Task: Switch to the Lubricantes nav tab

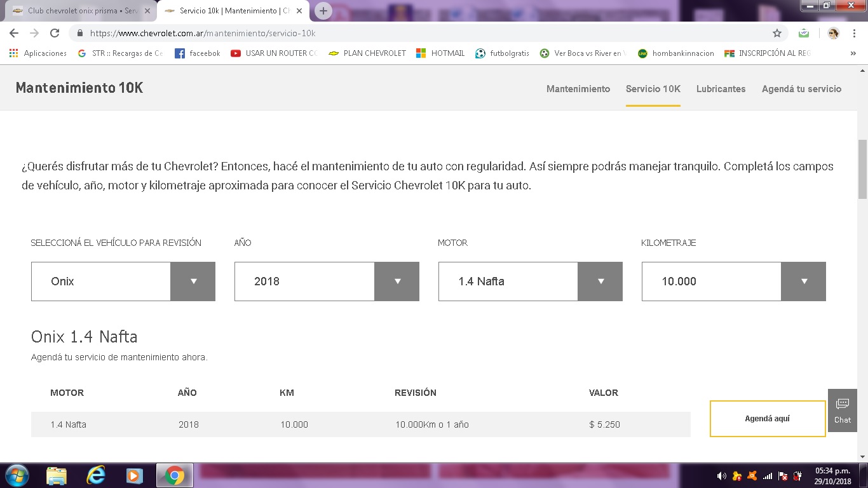Action: (x=721, y=89)
